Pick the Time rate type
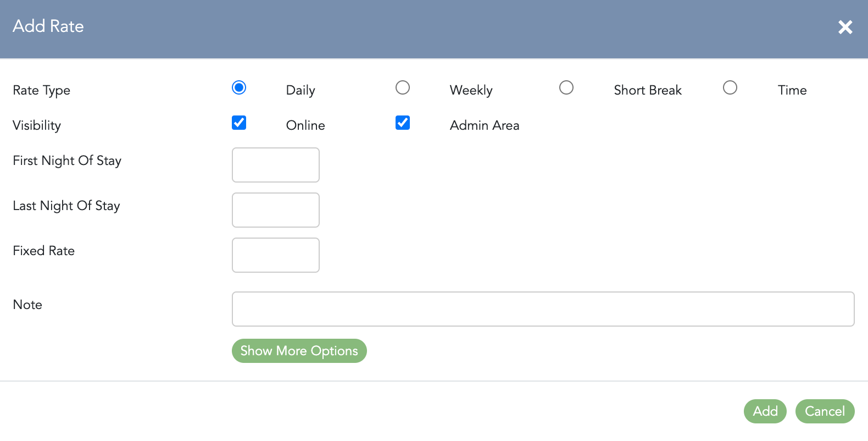The width and height of the screenshot is (868, 441). [730, 87]
